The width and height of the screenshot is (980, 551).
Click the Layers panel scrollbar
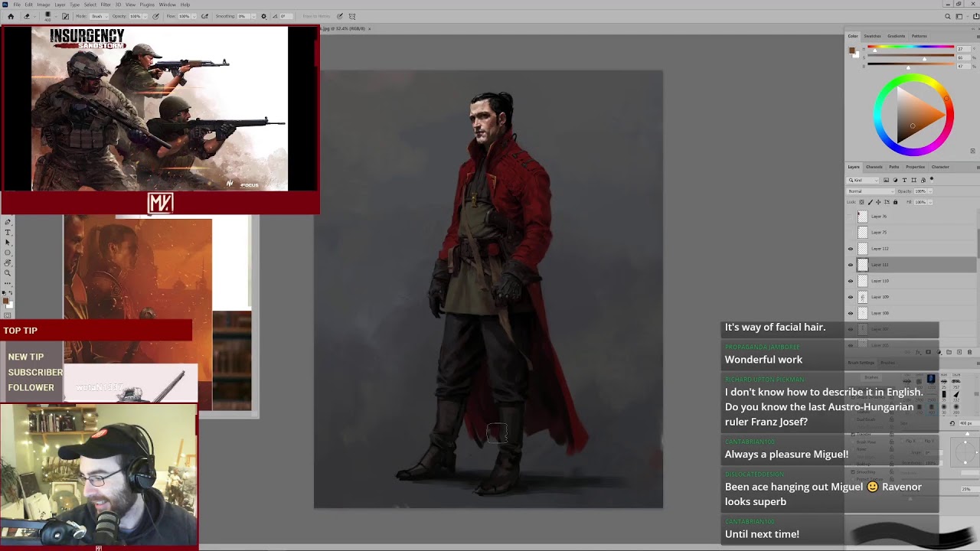pos(978,243)
